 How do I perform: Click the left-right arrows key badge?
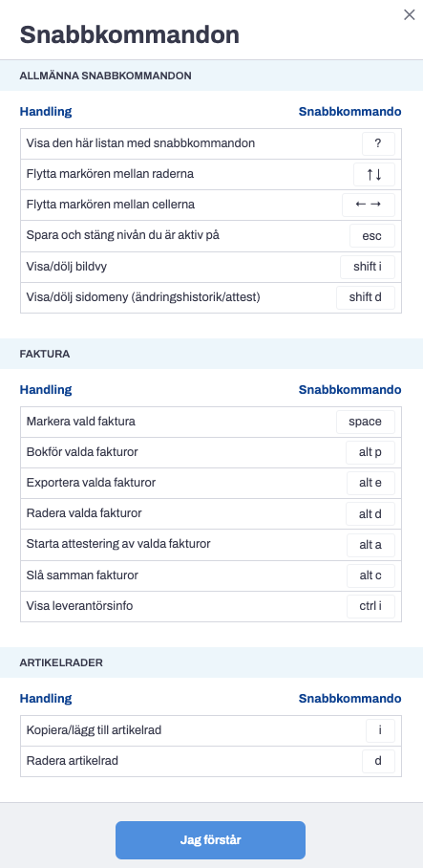[x=369, y=205]
